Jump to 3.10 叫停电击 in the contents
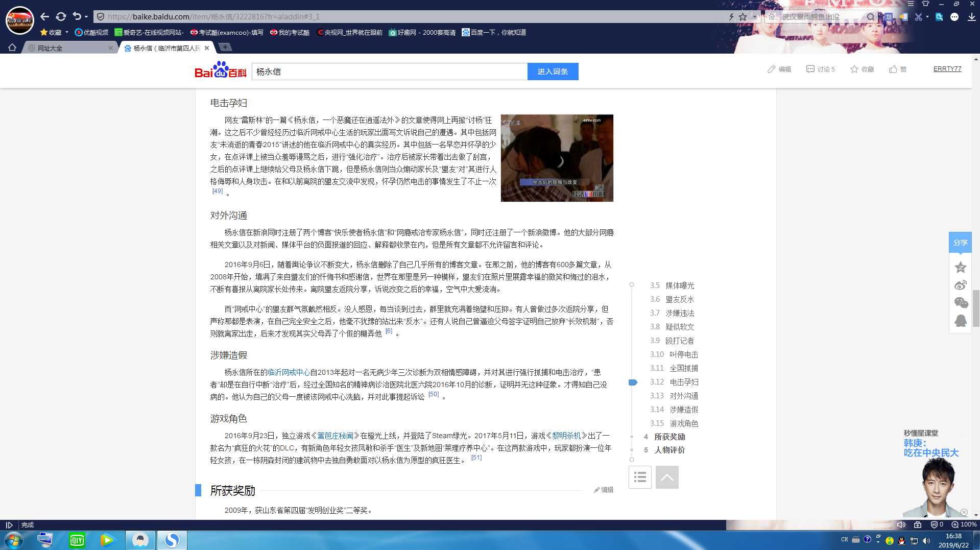Image resolution: width=980 pixels, height=550 pixels. (674, 354)
